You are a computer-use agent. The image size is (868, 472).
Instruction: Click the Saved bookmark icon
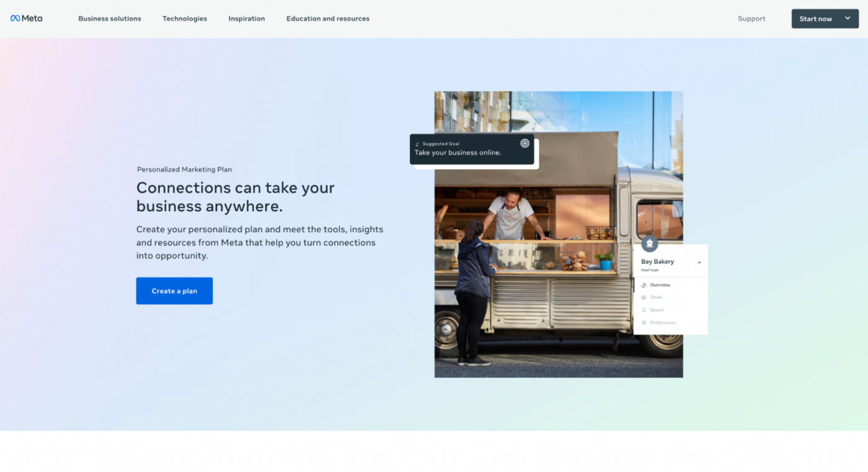pos(644,310)
